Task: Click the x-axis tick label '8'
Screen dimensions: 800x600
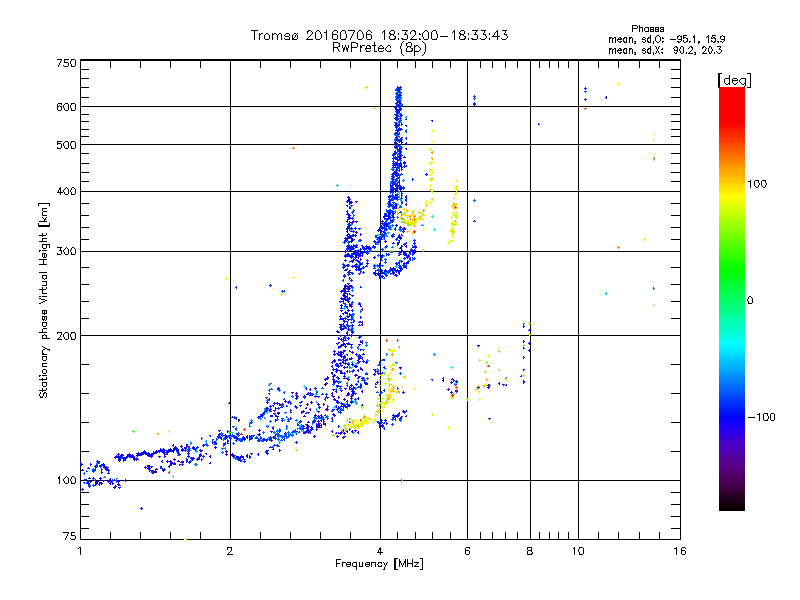Action: [530, 551]
